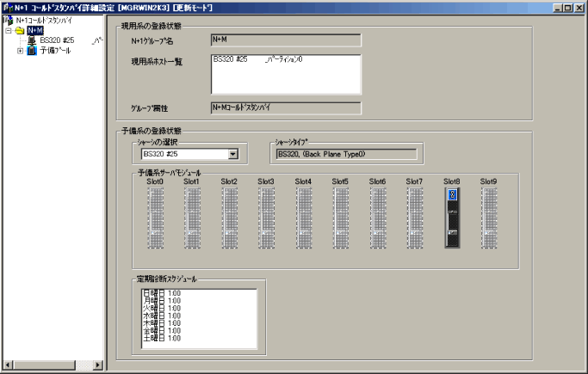This screenshot has width=588, height=374.
Task: Choose the Slot9 blade module
Action: tap(489, 218)
